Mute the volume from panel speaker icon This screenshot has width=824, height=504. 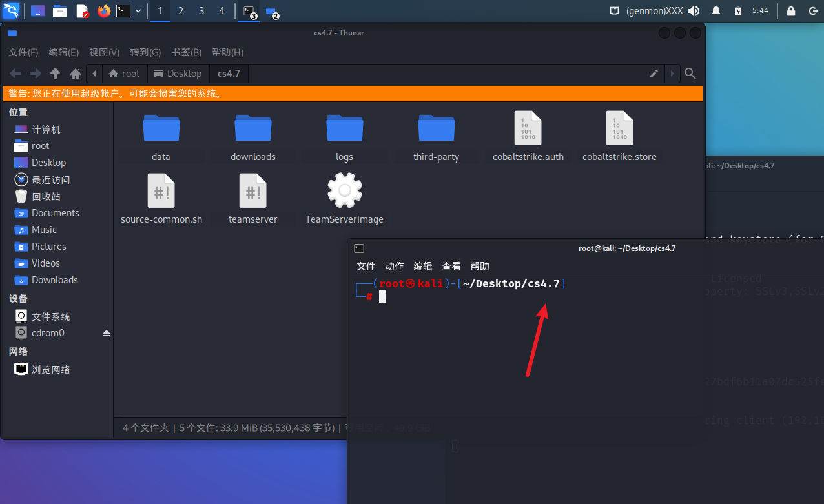(694, 11)
